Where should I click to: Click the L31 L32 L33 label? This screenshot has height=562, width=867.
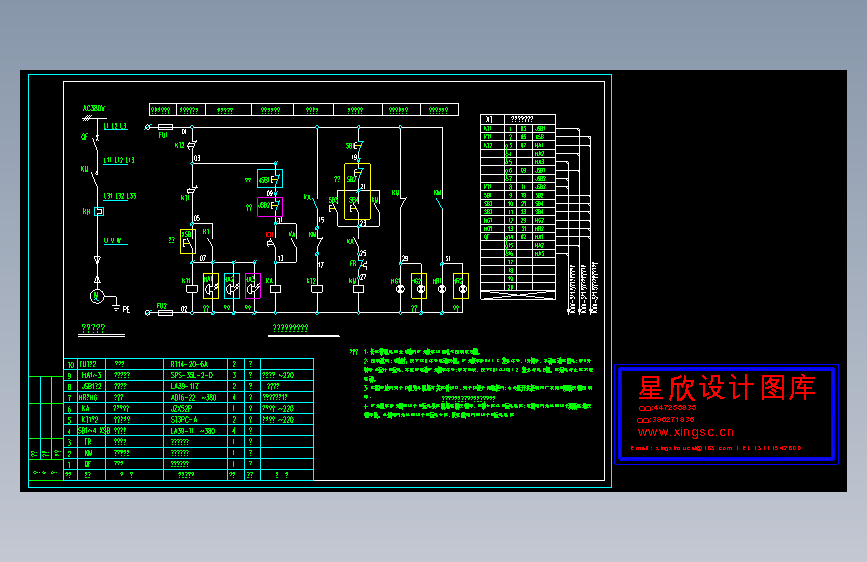pyautogui.click(x=120, y=196)
